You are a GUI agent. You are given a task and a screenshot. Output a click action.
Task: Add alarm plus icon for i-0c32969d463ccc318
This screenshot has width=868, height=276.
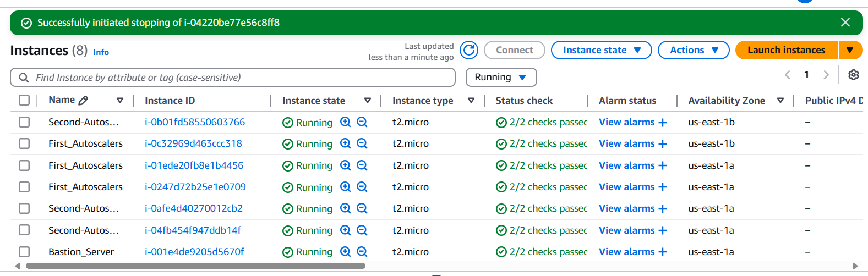tap(663, 144)
